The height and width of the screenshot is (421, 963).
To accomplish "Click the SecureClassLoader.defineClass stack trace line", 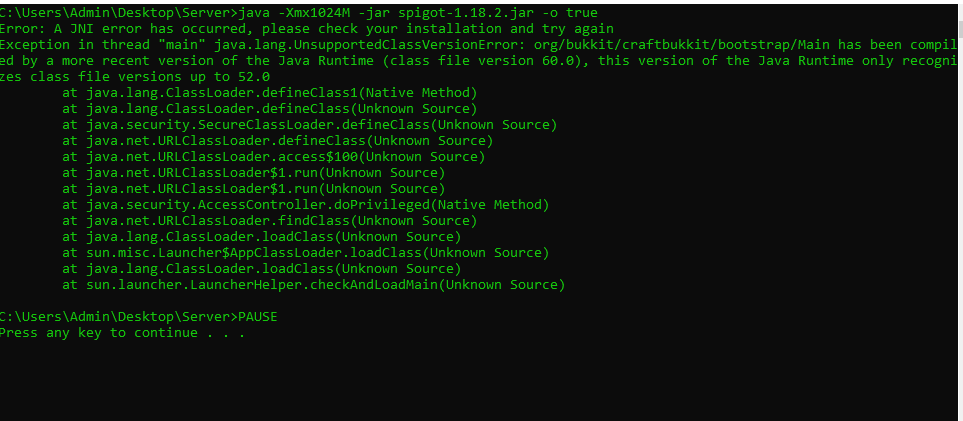I will tap(309, 125).
